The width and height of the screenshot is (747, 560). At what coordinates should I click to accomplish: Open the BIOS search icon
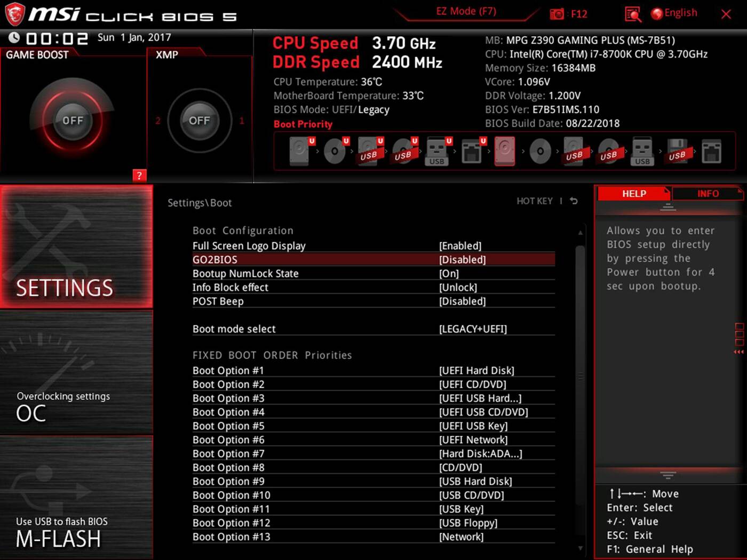tap(633, 14)
